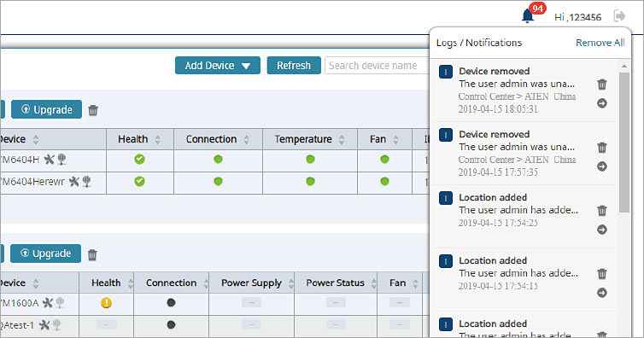Screen dimensions: 644x338
Task: Click trash icon beside the first Upgrade button
Action: (x=93, y=110)
